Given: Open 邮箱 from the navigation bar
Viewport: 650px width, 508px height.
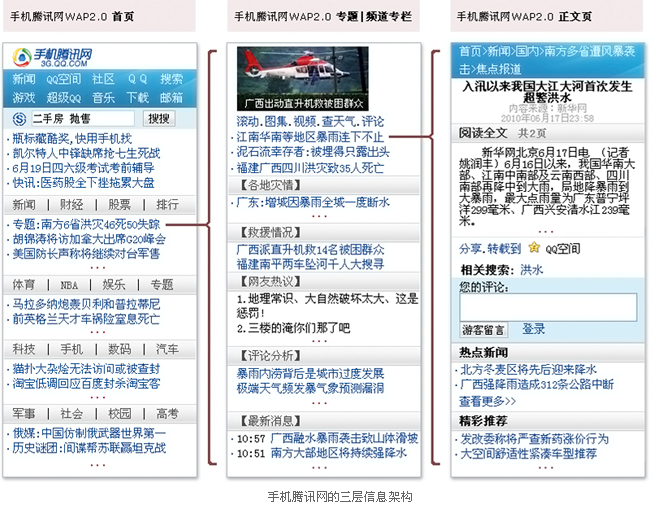Looking at the screenshot, I should pyautogui.click(x=171, y=98).
